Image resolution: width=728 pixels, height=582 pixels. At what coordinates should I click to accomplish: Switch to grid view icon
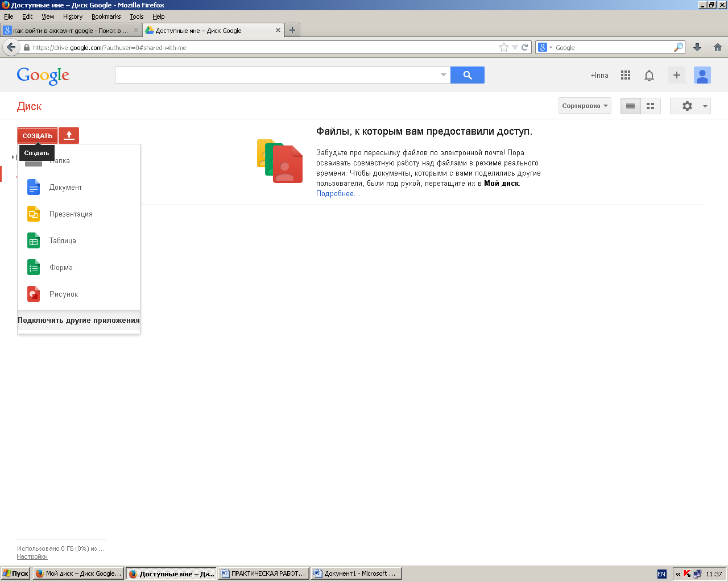(651, 106)
